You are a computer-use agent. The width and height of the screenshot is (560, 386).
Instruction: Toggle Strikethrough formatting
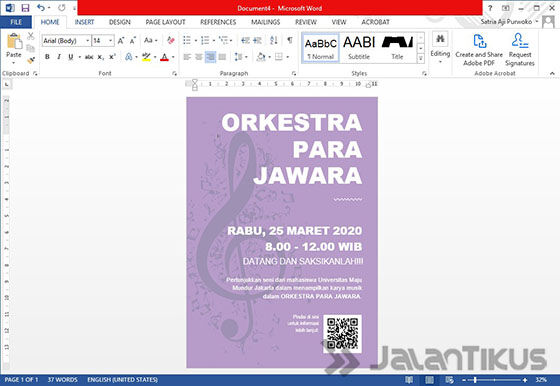[x=89, y=57]
